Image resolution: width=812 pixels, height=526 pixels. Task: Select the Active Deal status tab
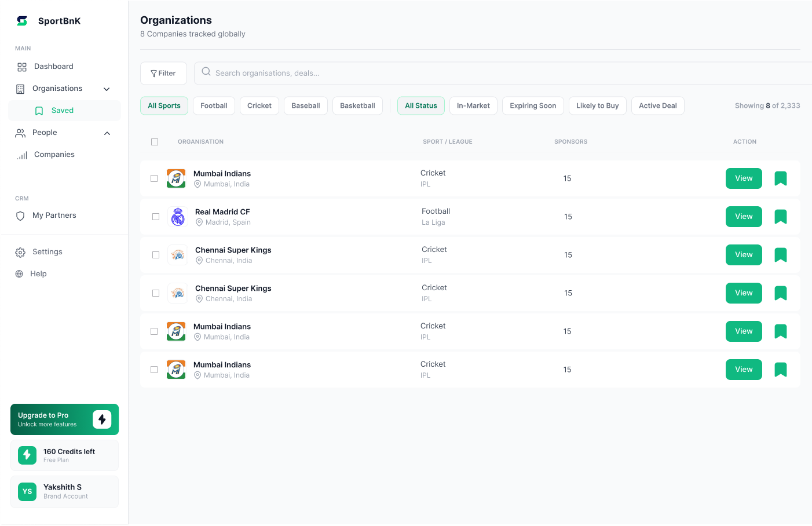[x=658, y=105]
